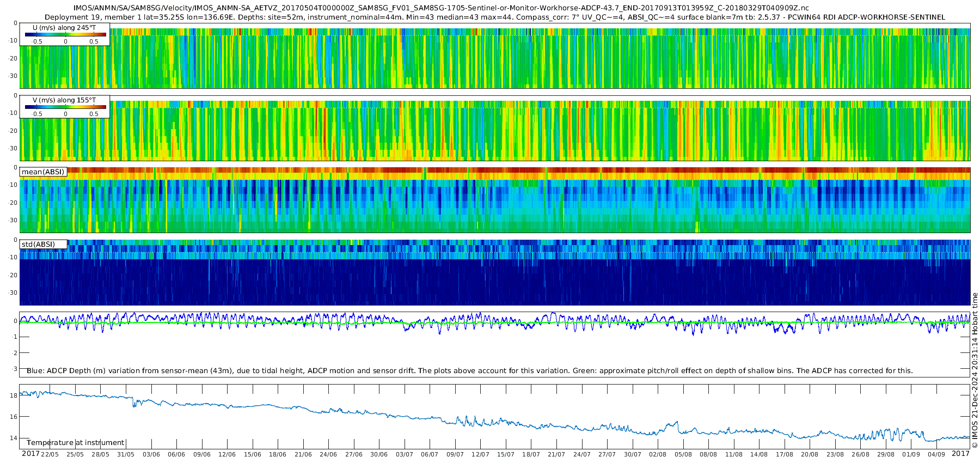Click the V velocity colorbar along 155°T
The image size is (980, 463).
pyautogui.click(x=65, y=107)
